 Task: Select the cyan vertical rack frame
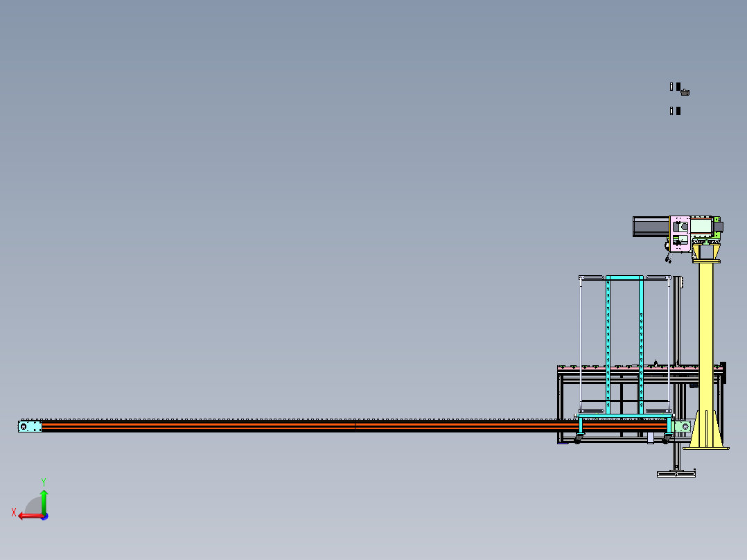point(624,344)
